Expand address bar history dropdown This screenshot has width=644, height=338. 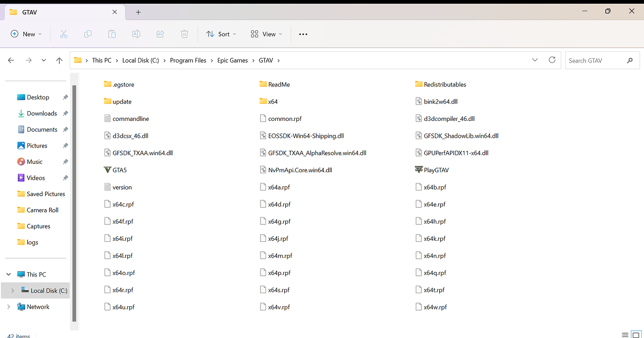(x=535, y=60)
